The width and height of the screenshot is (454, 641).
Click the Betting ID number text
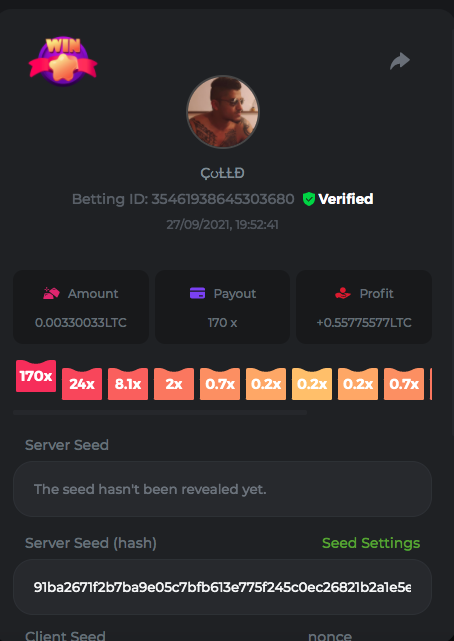click(x=223, y=199)
